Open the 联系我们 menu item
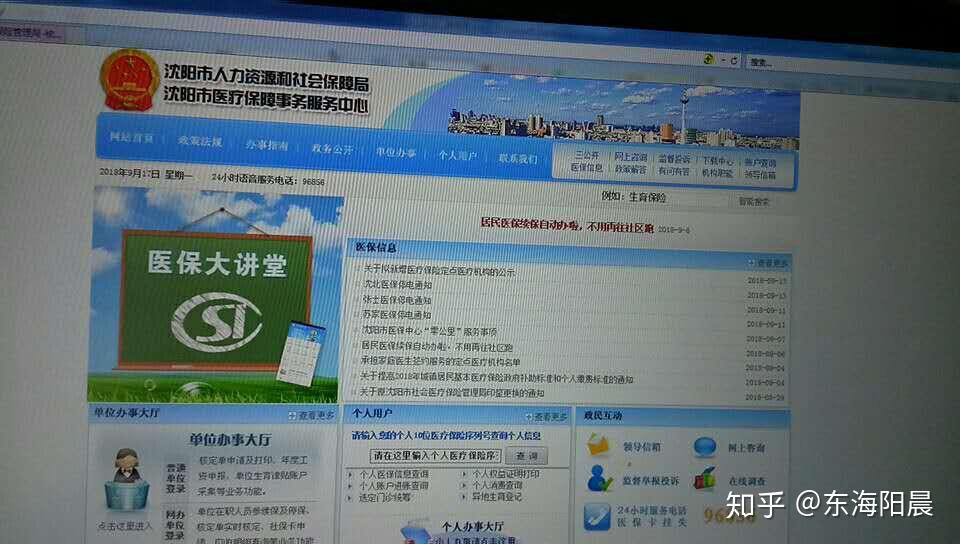This screenshot has height=544, width=960. [x=518, y=158]
